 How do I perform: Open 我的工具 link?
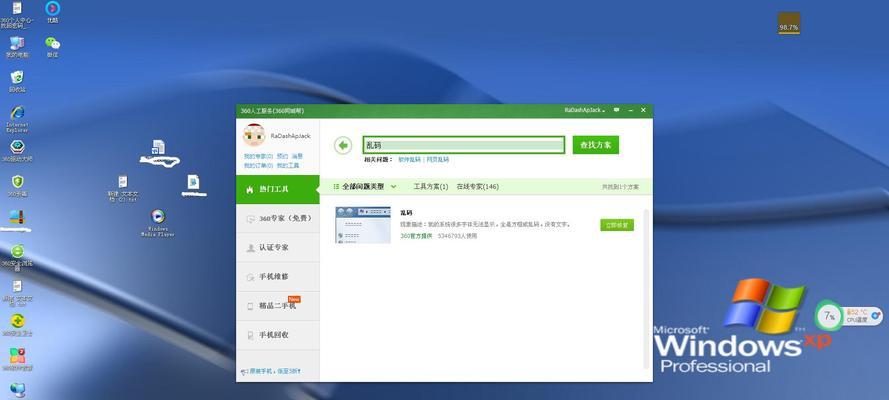pyautogui.click(x=288, y=165)
